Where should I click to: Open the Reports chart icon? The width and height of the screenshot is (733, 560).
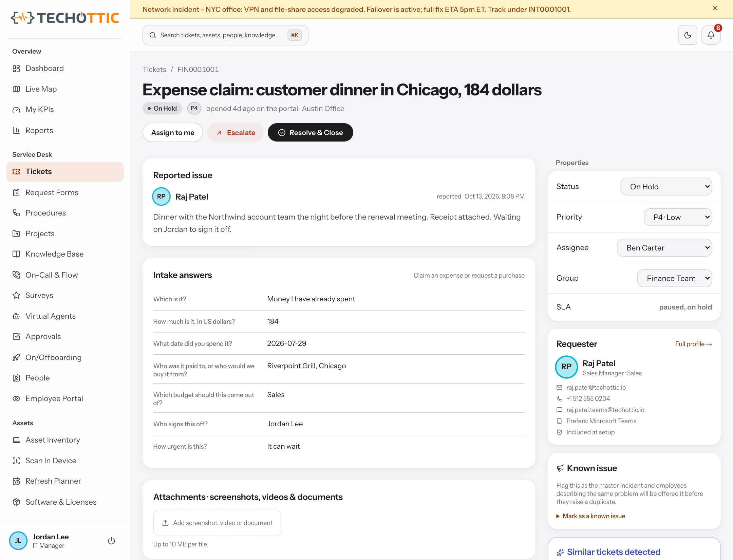16,130
